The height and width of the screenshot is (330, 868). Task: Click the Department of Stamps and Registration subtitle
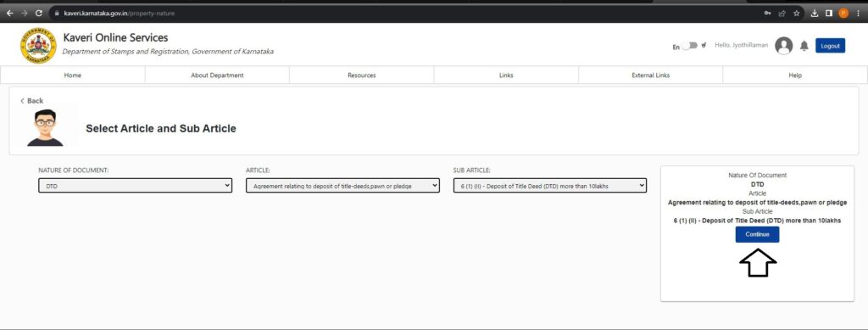click(168, 52)
